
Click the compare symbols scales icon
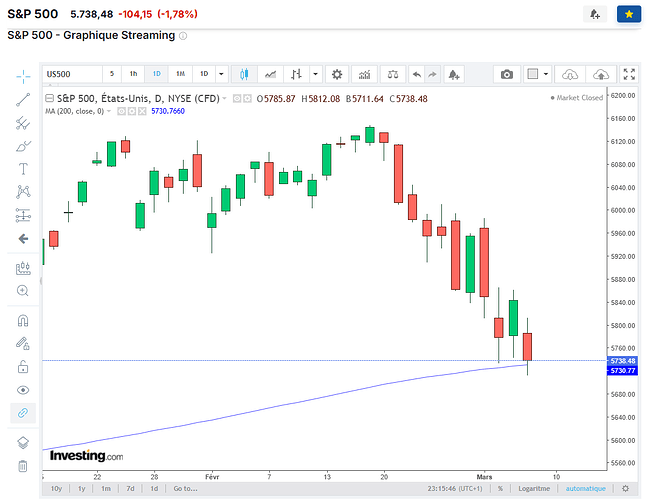click(x=393, y=74)
